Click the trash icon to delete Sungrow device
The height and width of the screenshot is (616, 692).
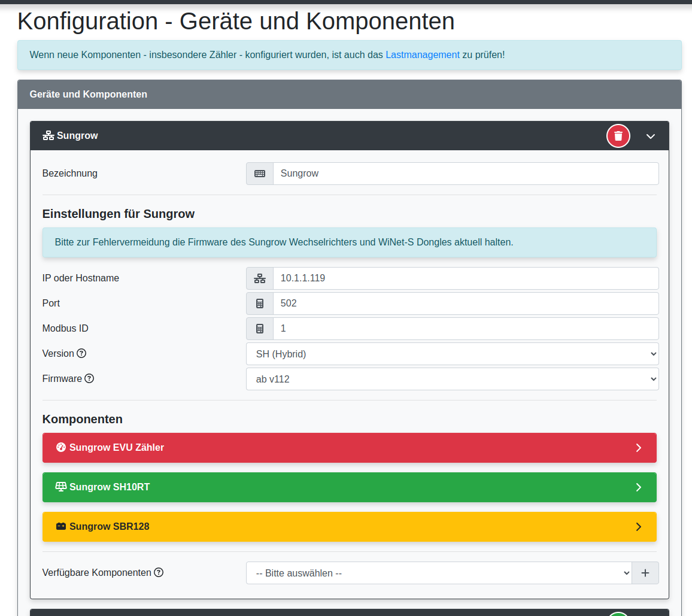click(618, 135)
